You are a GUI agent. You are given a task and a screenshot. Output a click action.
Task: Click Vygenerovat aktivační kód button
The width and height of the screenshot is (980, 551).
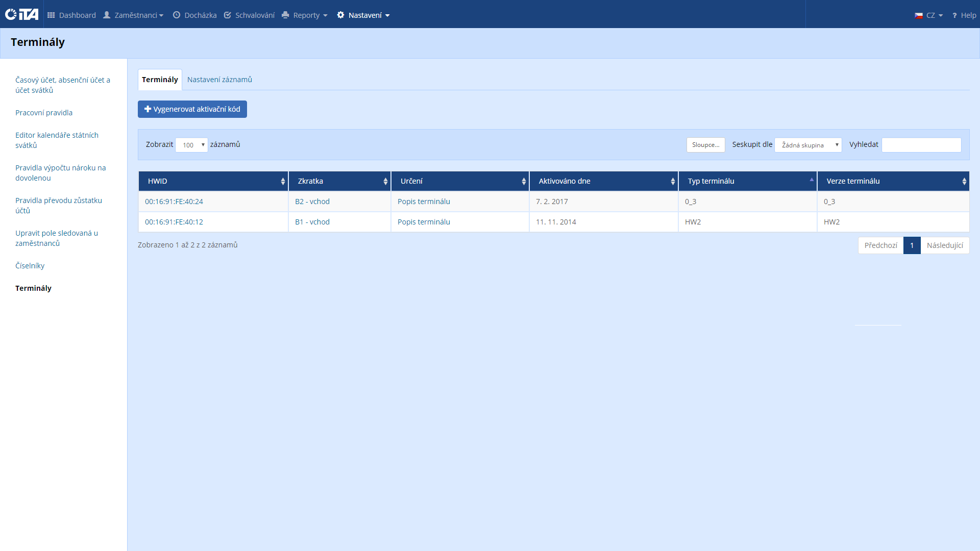[192, 109]
